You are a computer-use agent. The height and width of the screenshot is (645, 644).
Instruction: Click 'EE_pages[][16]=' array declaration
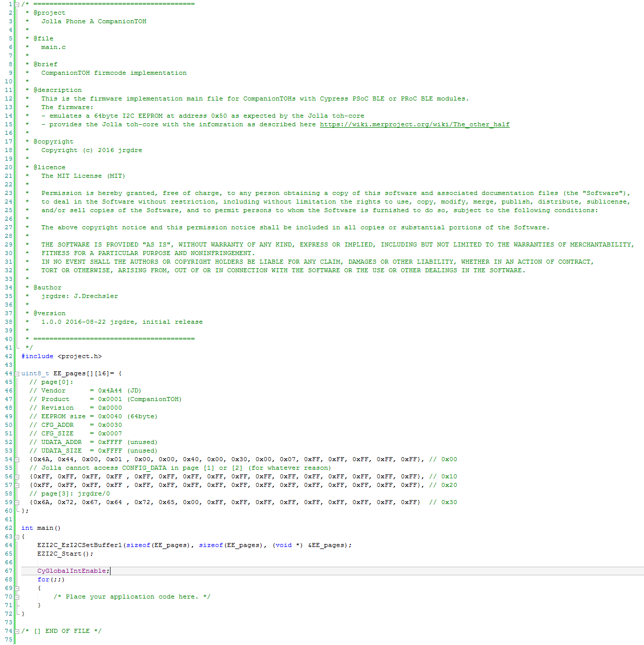tap(84, 373)
